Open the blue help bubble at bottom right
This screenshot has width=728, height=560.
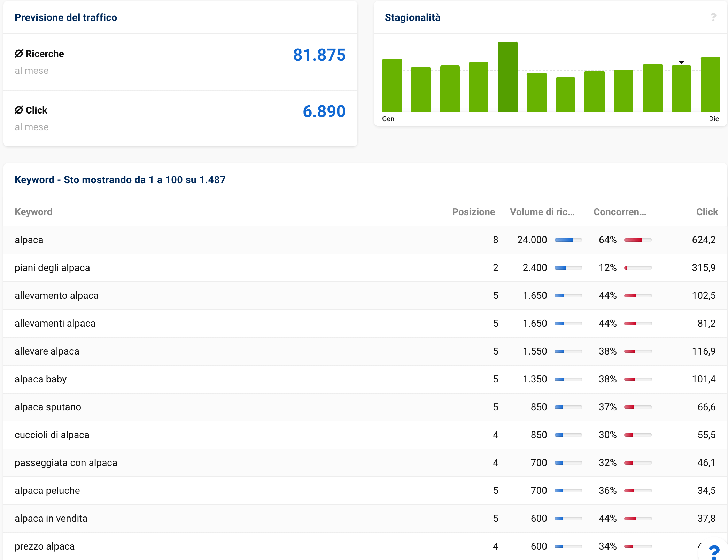714,552
